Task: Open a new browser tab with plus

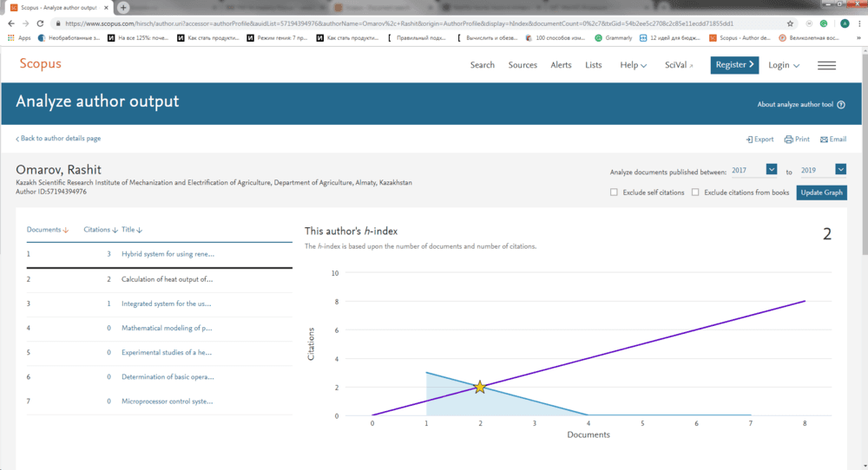Action: (x=123, y=7)
